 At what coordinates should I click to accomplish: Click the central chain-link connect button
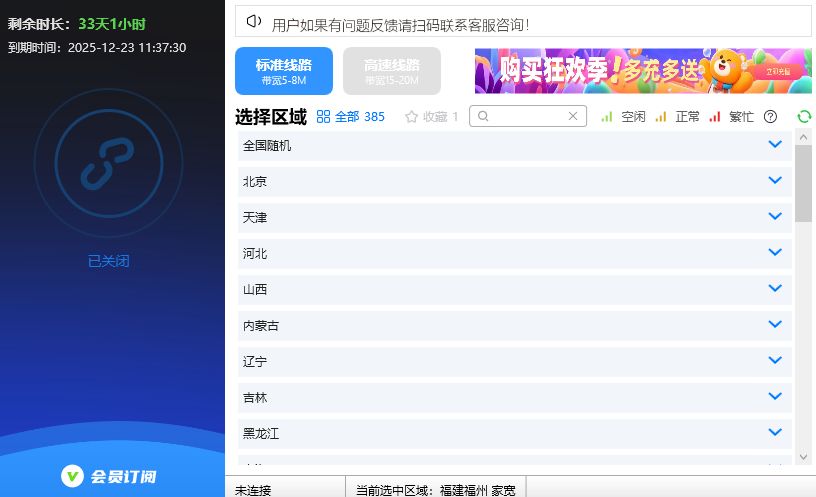tap(107, 162)
